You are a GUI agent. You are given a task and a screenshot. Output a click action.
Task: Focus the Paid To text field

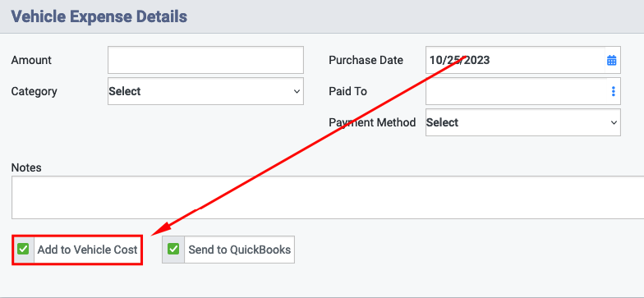coord(517,91)
